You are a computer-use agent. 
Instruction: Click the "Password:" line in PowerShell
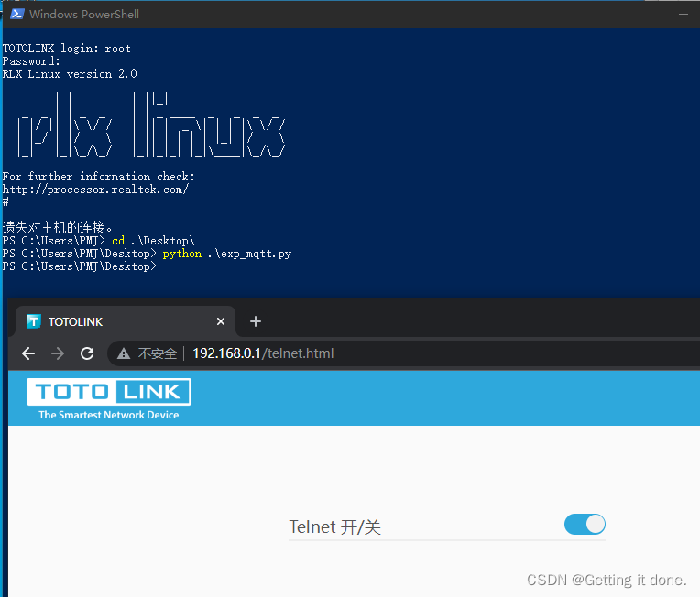click(x=31, y=61)
